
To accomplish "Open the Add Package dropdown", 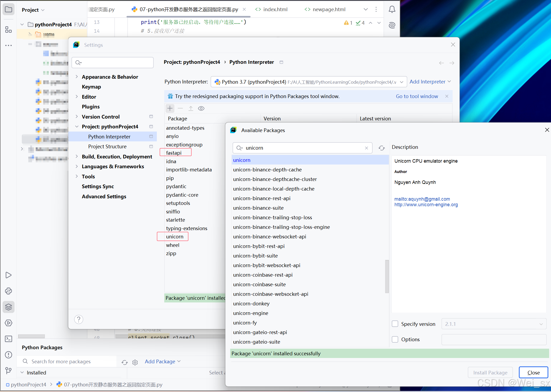I will [163, 361].
